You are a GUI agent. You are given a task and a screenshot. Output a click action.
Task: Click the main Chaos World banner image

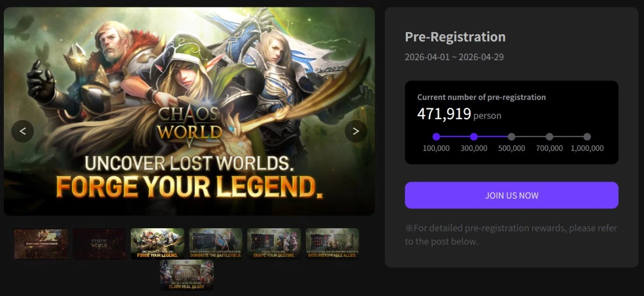click(x=189, y=81)
